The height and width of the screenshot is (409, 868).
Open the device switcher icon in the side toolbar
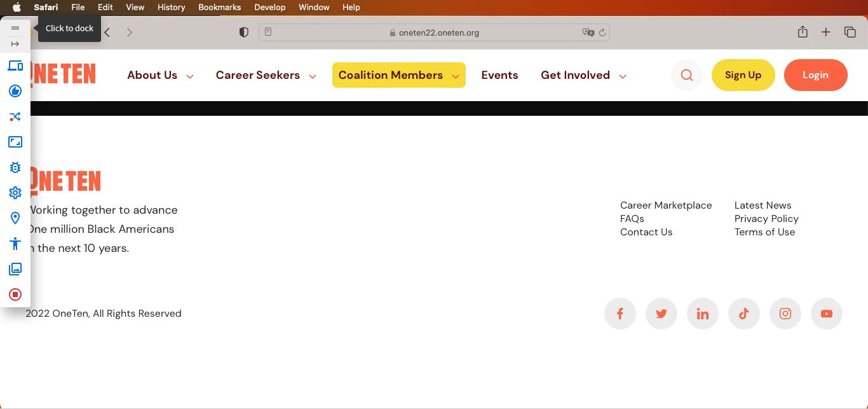[x=15, y=66]
